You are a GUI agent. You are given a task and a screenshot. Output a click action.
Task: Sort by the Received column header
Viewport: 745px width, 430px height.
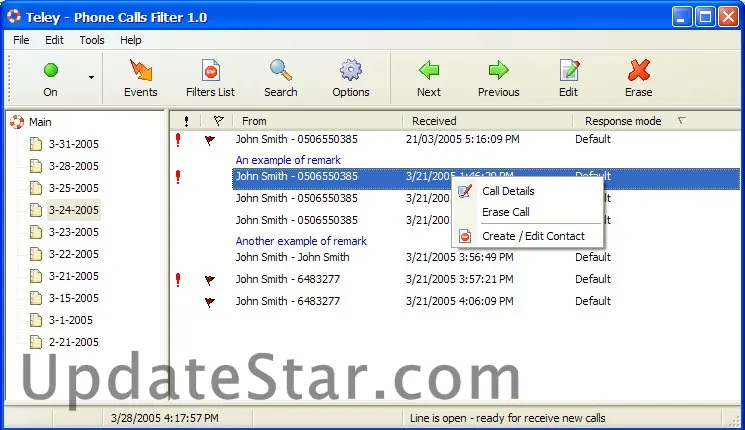point(487,121)
